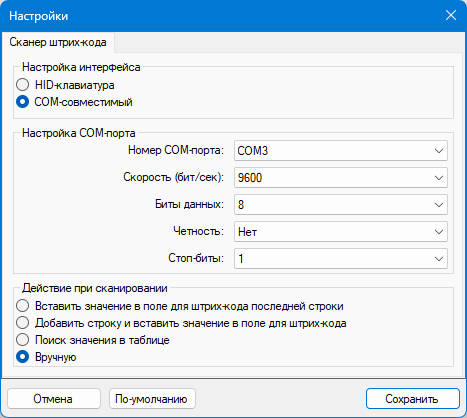Switch to the Сканер штрих-кода tab

click(58, 42)
